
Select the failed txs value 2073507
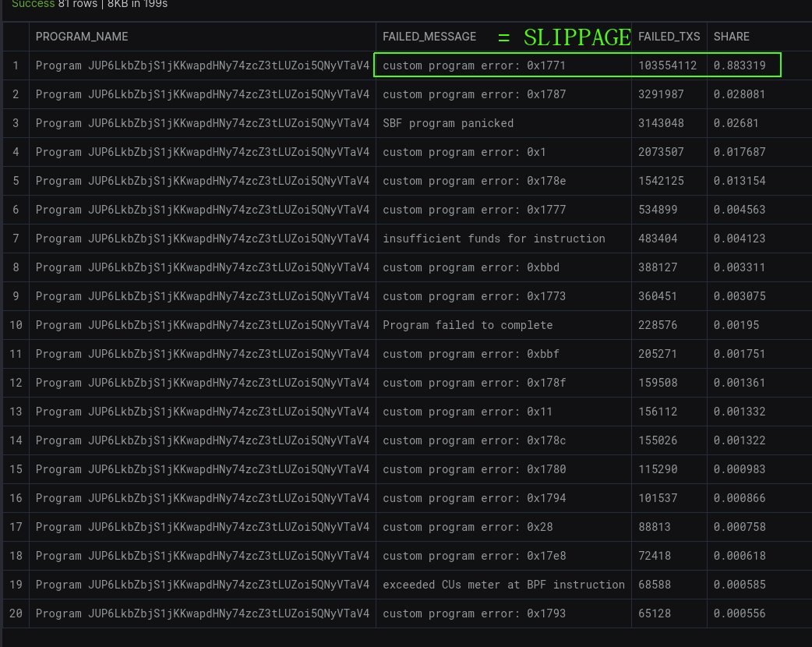pyautogui.click(x=661, y=152)
